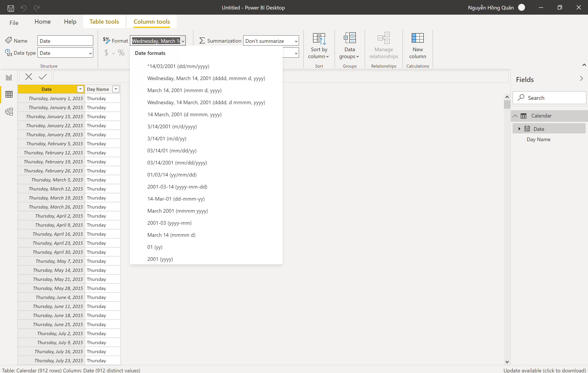Viewport: 588px width, 373px height.
Task: Collapse the ribbon with the caret
Action: (584, 65)
